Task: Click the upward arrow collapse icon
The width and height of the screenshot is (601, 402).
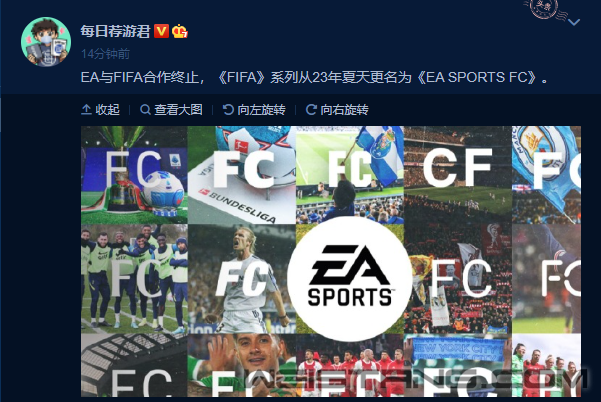Action: coord(86,110)
